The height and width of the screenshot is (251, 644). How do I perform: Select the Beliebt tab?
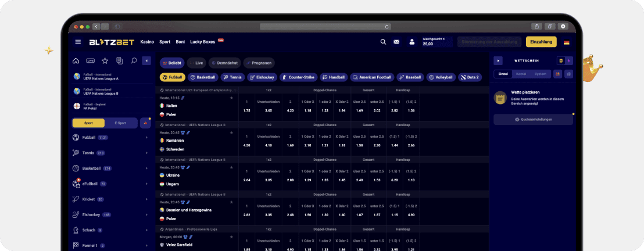click(172, 63)
